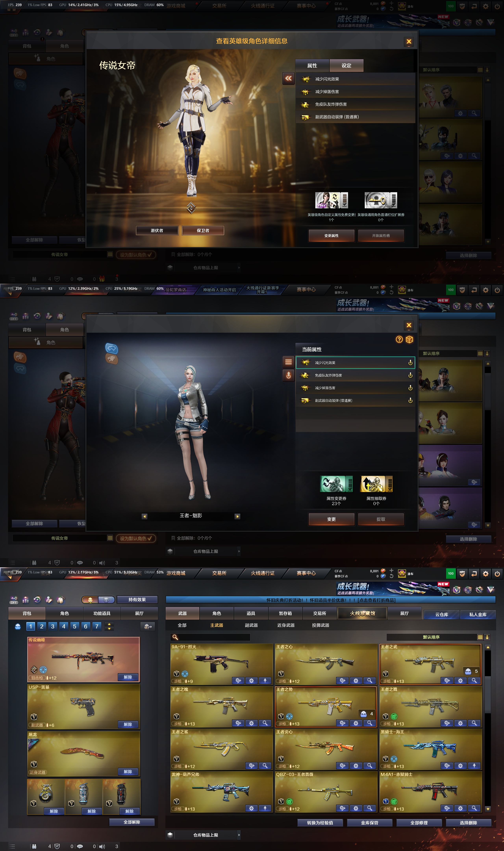Click the orange eagle icon above the 王者-魅影 model

point(111,359)
